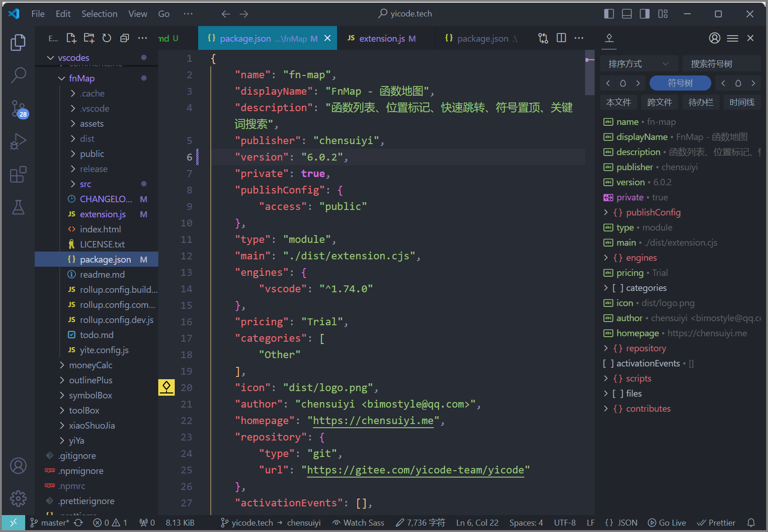Toggle the secondary side bar layout

[644, 14]
